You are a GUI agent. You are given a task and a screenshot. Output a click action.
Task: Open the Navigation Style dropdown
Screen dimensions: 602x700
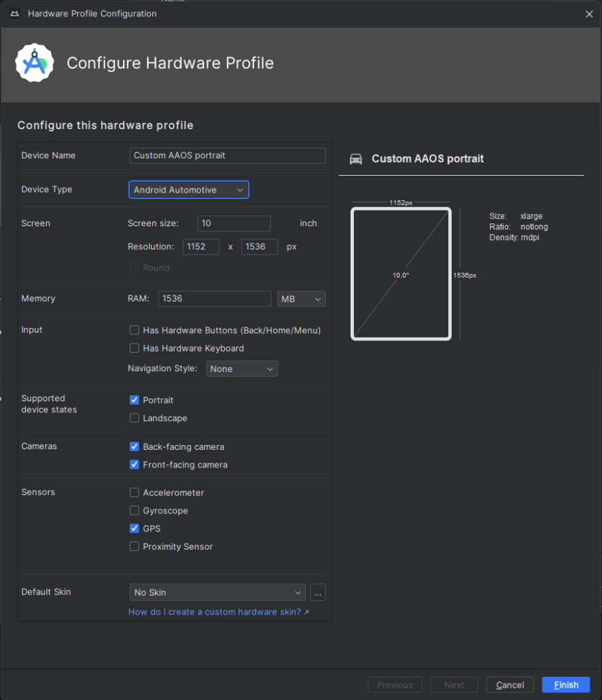click(242, 368)
